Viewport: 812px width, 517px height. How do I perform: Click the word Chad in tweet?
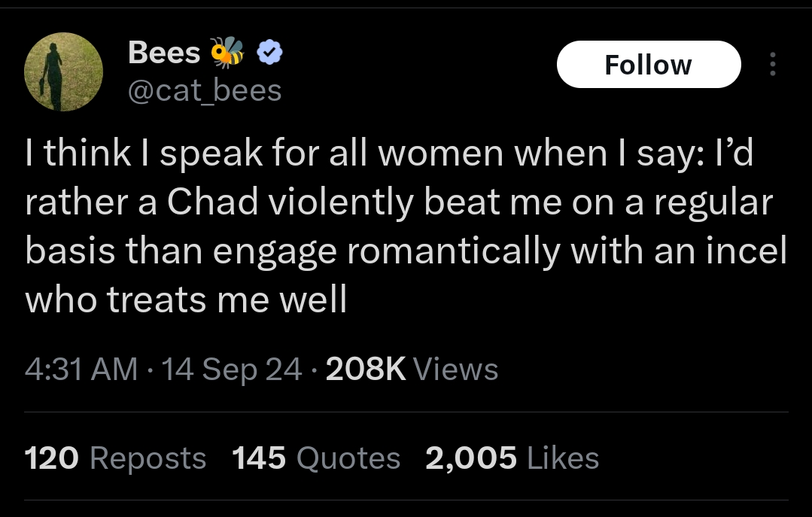212,202
